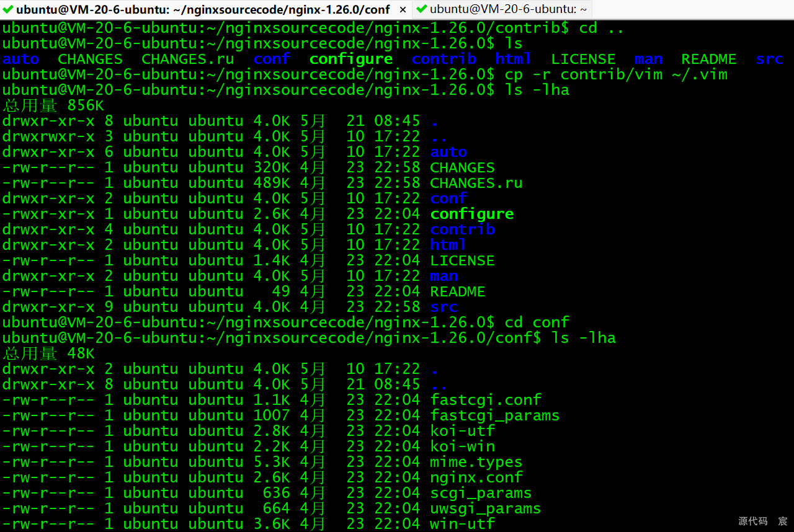The image size is (794, 532).
Task: Click the drwxrwxr-x permissions string
Action: (49, 136)
